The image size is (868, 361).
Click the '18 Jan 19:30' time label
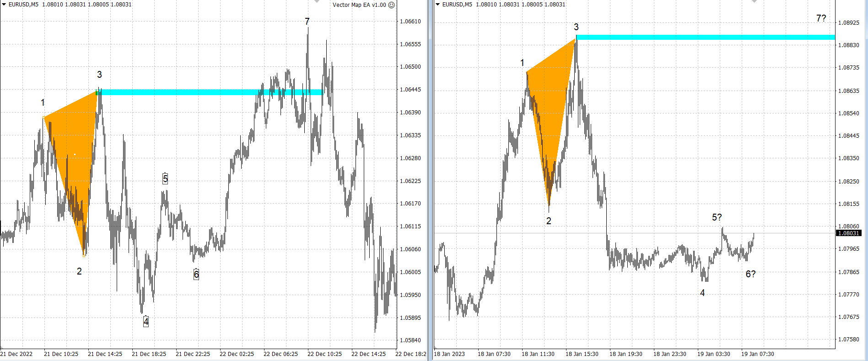(626, 354)
